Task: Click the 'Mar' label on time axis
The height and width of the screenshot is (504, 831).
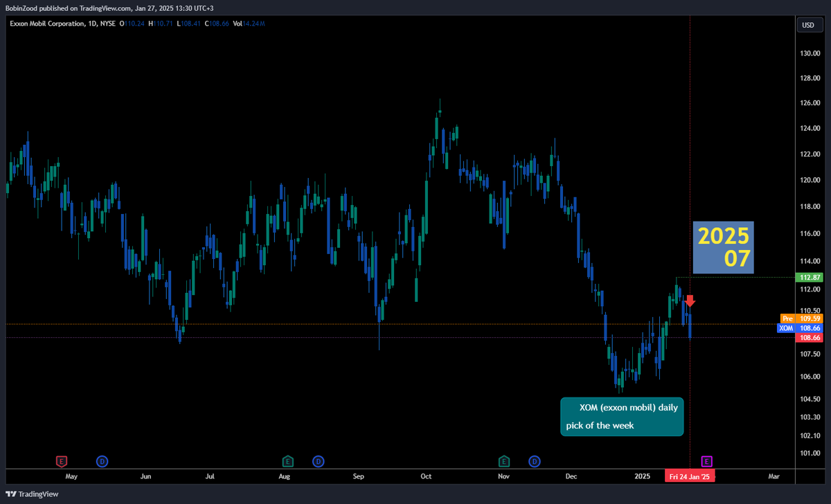Action: click(774, 476)
